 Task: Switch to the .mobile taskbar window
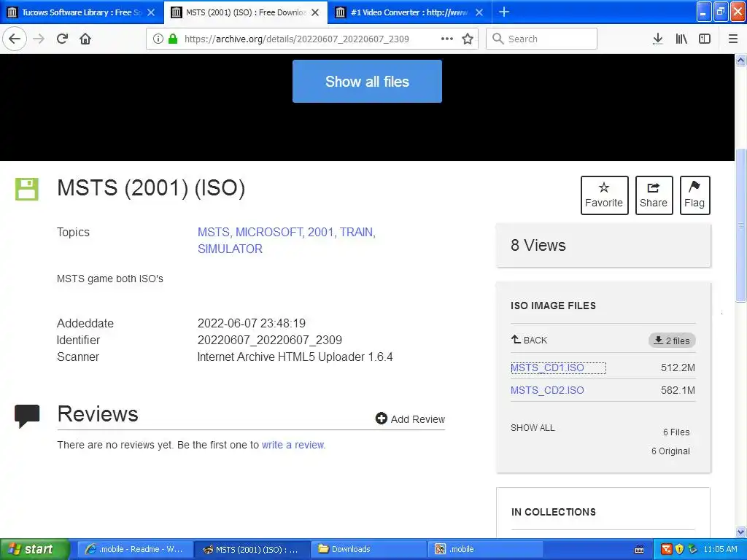coord(486,549)
